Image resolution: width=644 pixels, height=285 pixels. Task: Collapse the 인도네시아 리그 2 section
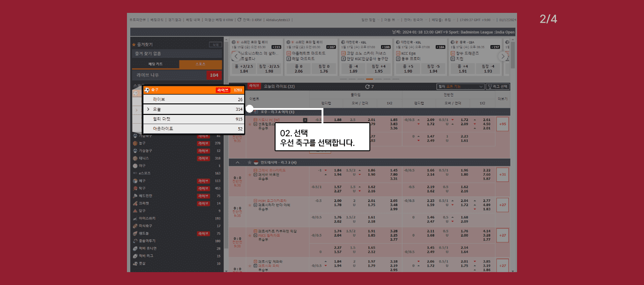point(237,162)
